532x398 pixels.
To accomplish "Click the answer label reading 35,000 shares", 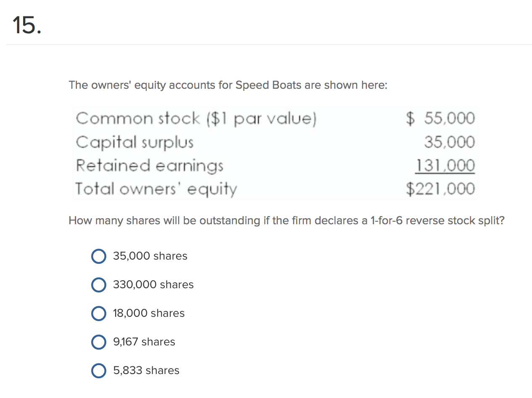I will point(150,256).
